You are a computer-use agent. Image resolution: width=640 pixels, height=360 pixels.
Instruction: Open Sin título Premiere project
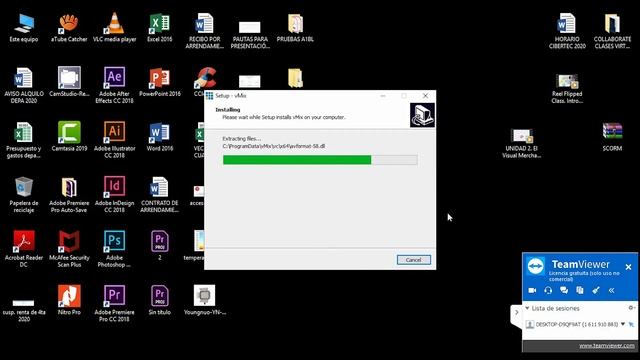(160, 300)
